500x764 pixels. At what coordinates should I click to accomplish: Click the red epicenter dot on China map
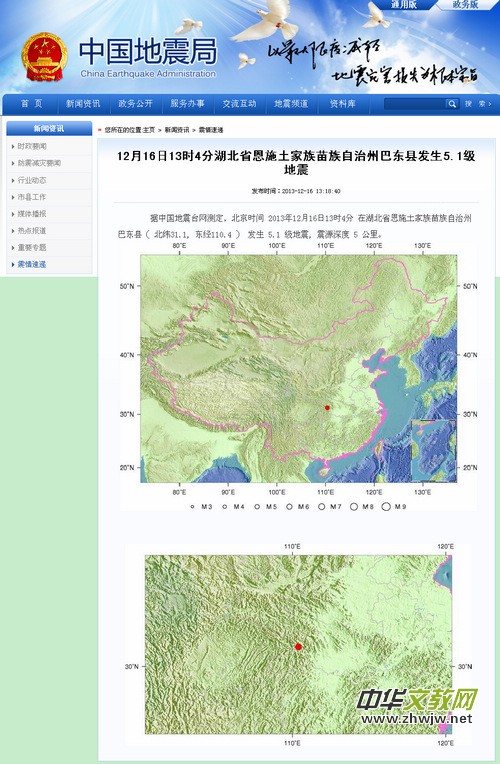point(327,408)
